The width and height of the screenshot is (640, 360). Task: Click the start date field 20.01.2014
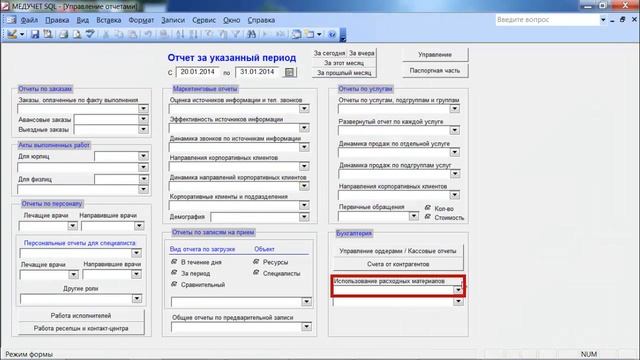pyautogui.click(x=198, y=72)
